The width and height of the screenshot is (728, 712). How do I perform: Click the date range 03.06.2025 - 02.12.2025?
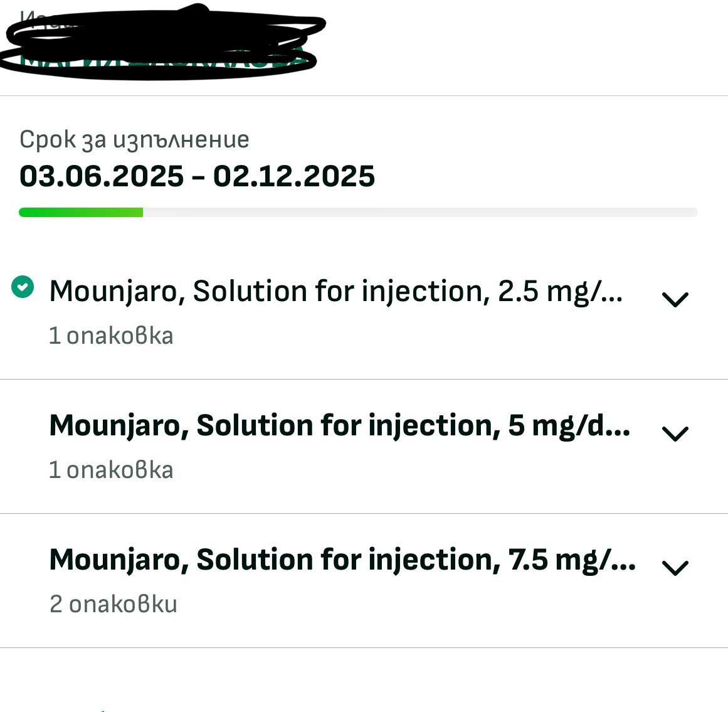pyautogui.click(x=197, y=176)
